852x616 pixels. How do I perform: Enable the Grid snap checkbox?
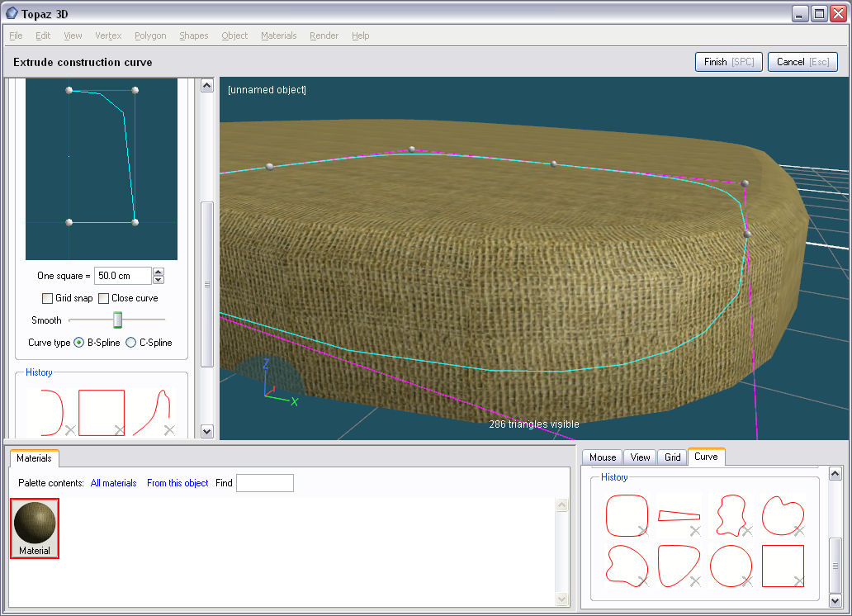tap(48, 298)
